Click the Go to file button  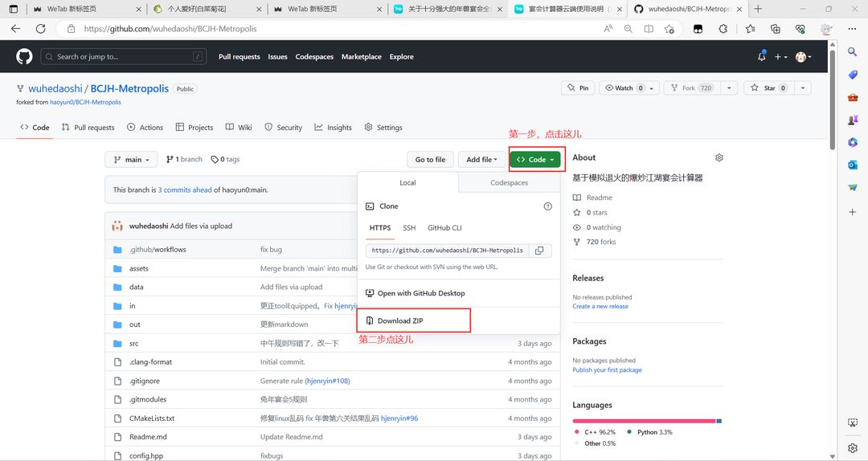click(430, 159)
